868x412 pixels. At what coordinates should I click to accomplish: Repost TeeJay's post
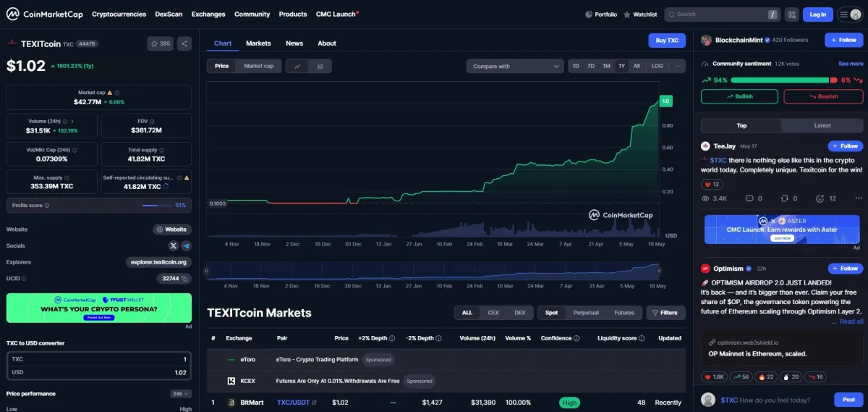(x=789, y=198)
